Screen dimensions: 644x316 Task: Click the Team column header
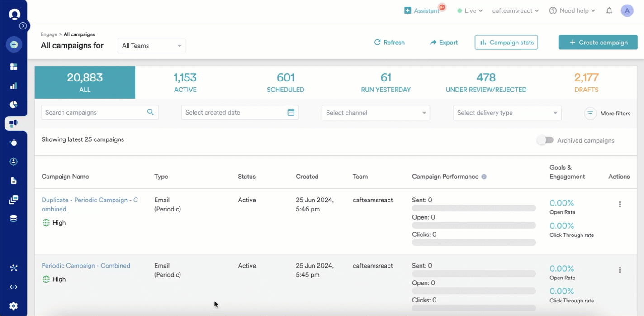360,177
